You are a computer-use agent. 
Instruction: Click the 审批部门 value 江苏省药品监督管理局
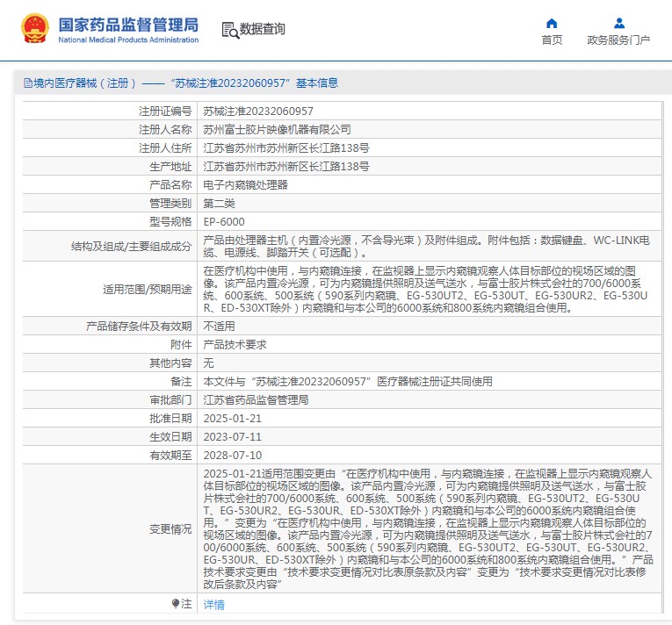(256, 400)
